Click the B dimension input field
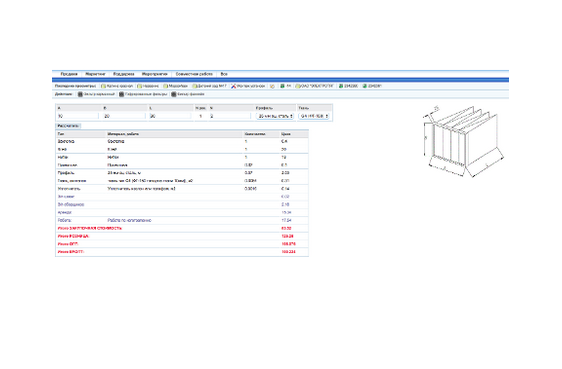Screen dimensions: 562x369 pos(124,116)
